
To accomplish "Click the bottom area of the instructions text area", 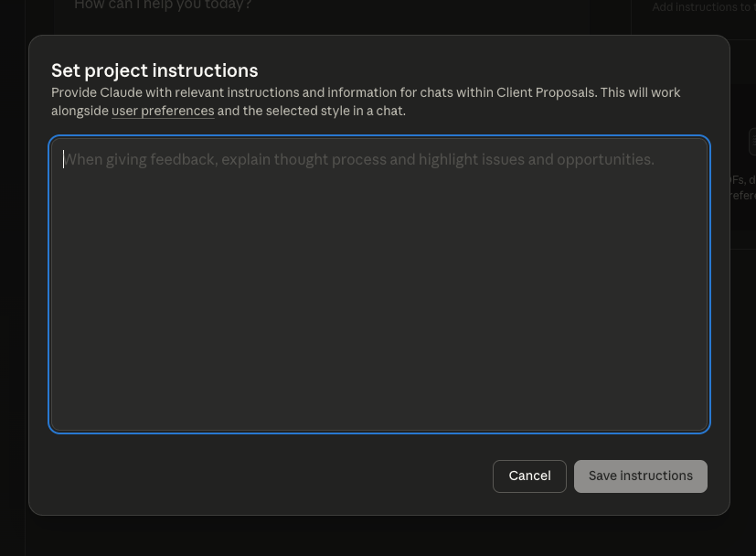I will (379, 412).
